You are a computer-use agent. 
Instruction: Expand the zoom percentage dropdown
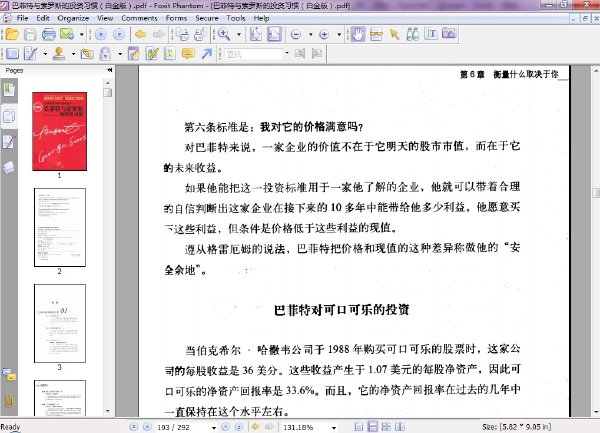point(334,428)
